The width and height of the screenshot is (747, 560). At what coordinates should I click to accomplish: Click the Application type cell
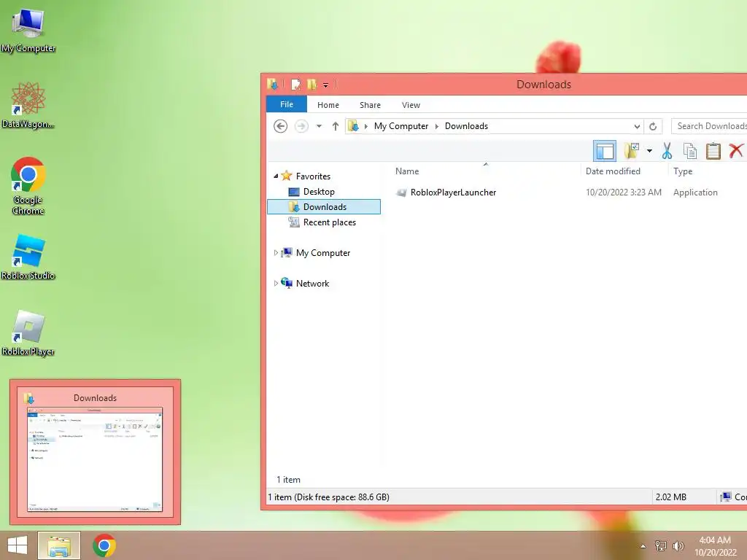[x=695, y=192]
